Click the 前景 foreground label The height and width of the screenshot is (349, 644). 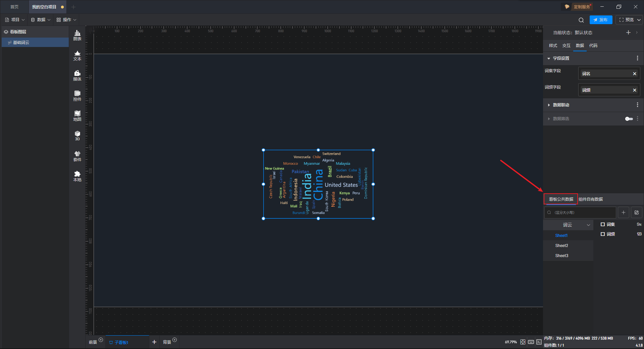click(93, 342)
